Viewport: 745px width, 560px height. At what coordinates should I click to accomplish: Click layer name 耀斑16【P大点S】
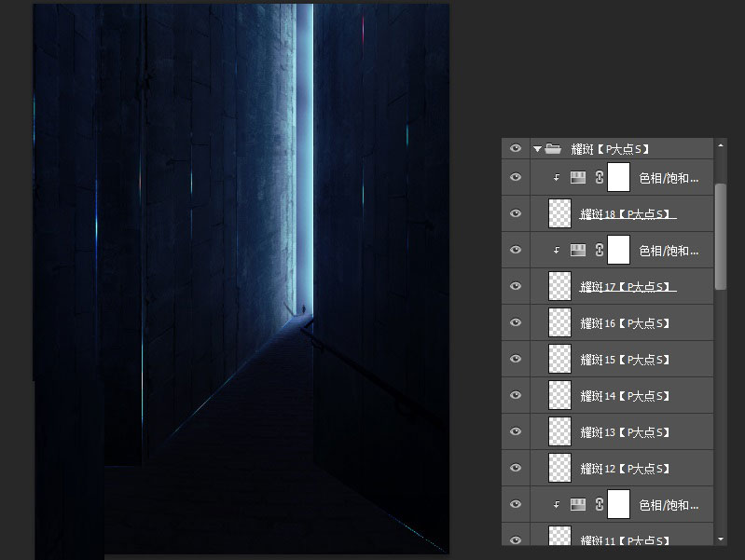coord(625,323)
